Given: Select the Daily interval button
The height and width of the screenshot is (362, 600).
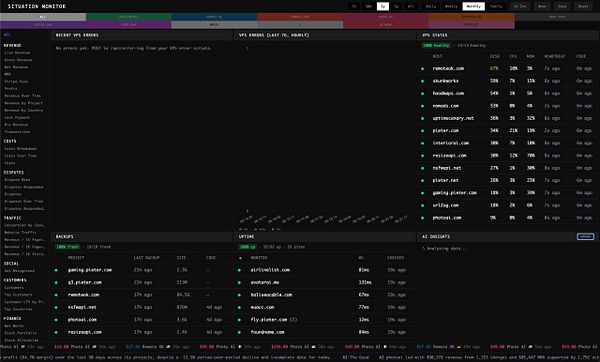Looking at the screenshot, I should (x=431, y=6).
